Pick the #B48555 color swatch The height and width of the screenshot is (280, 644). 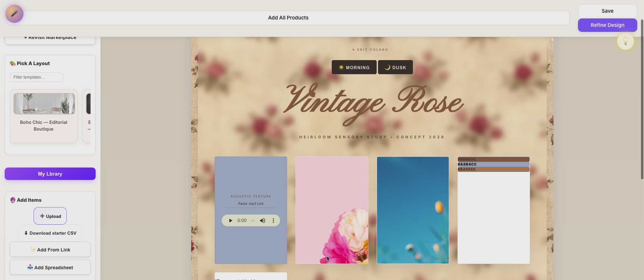(x=494, y=170)
